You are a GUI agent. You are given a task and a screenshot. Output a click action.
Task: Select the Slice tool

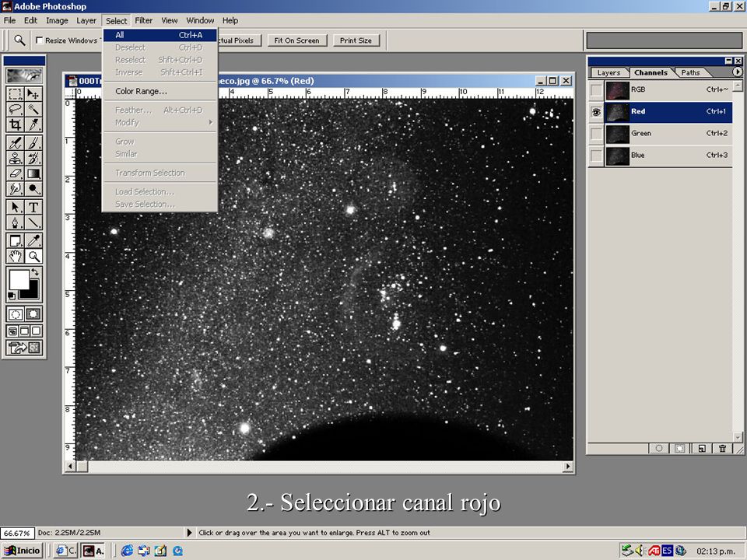pyautogui.click(x=33, y=124)
